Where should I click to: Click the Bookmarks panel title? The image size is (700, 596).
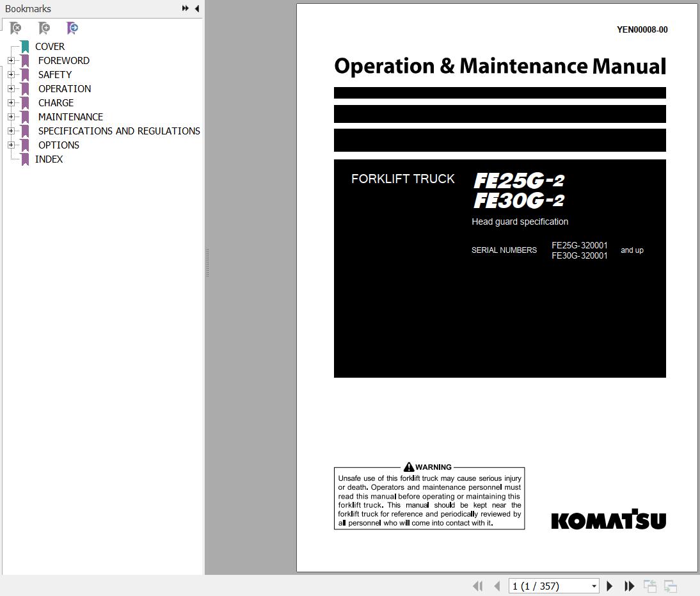(x=28, y=8)
